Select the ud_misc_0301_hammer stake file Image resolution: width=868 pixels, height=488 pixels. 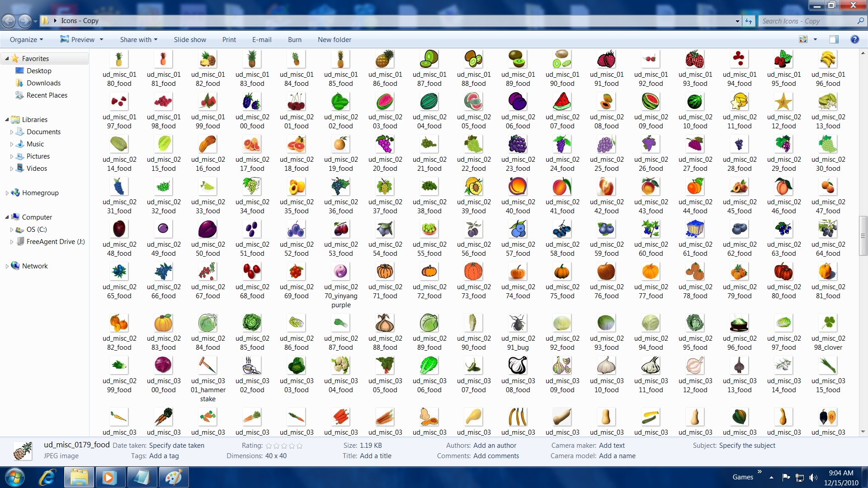[x=208, y=366]
